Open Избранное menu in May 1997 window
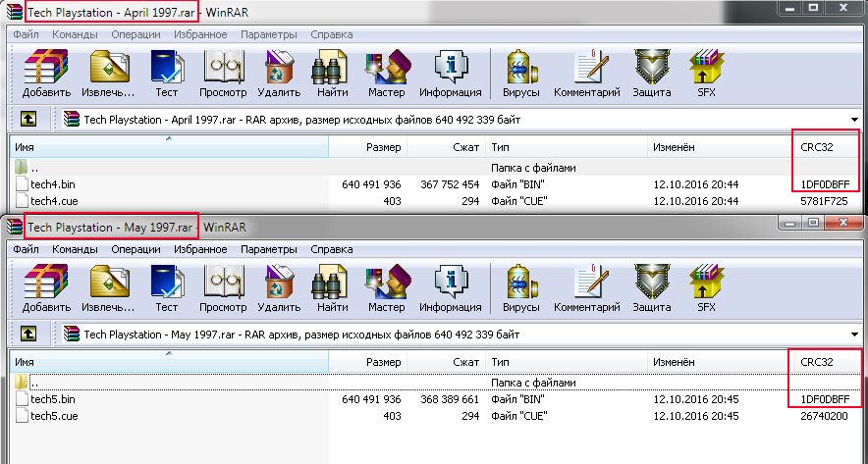 pyautogui.click(x=200, y=249)
